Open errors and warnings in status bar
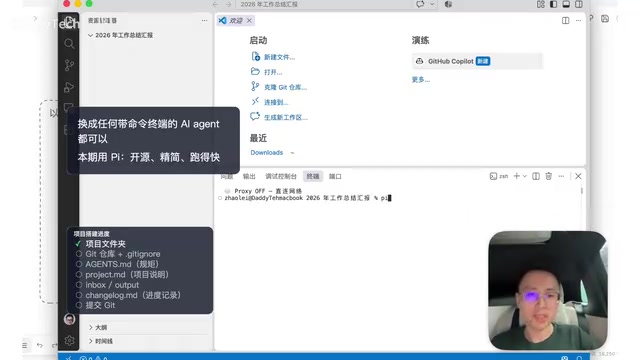Viewport: 640px width, 360px height. [x=93, y=358]
